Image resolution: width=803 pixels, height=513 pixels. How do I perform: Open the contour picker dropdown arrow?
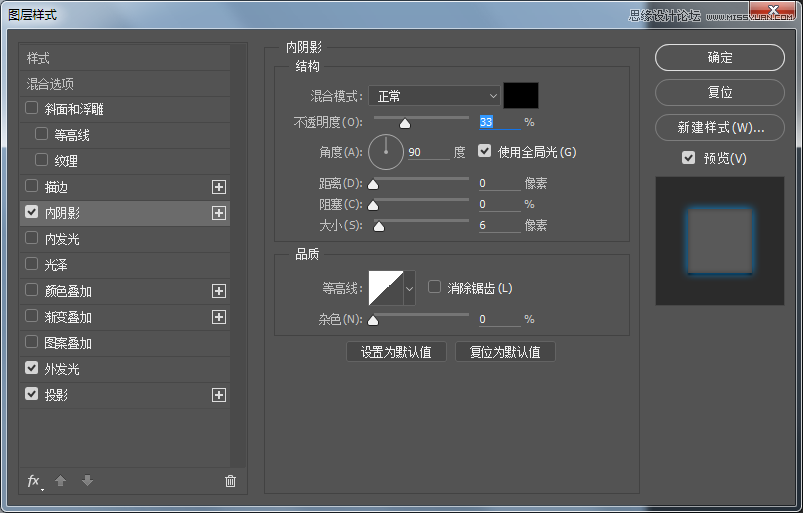409,288
